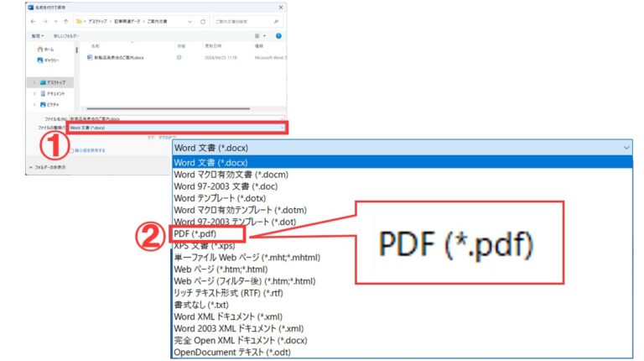Click the forward navigation arrow
Image resolution: width=644 pixels, height=361 pixels.
pos(44,18)
